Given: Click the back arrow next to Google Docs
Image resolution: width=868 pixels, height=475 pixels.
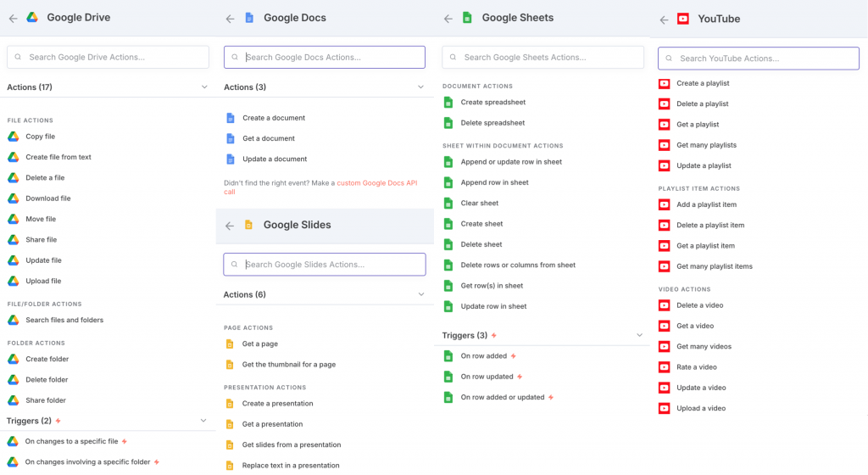Looking at the screenshot, I should (230, 18).
